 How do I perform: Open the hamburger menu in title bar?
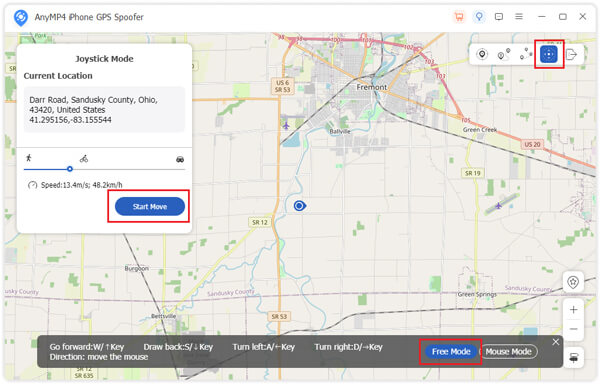(519, 17)
